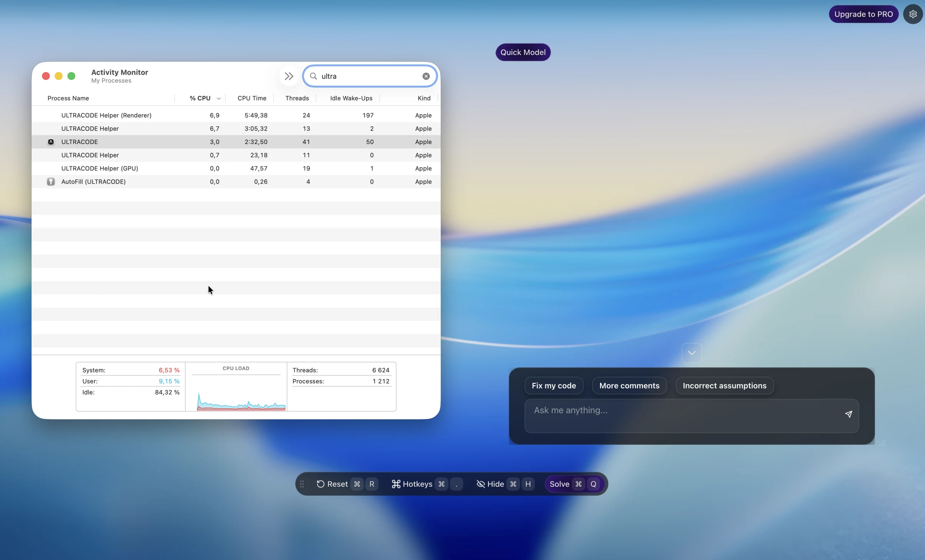The width and height of the screenshot is (925, 560).
Task: Clear the ultra search text
Action: point(426,76)
